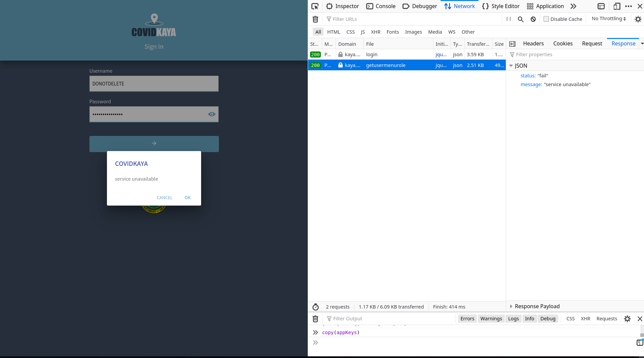This screenshot has width=644, height=358.
Task: Click the Filter URLs input field
Action: point(414,19)
